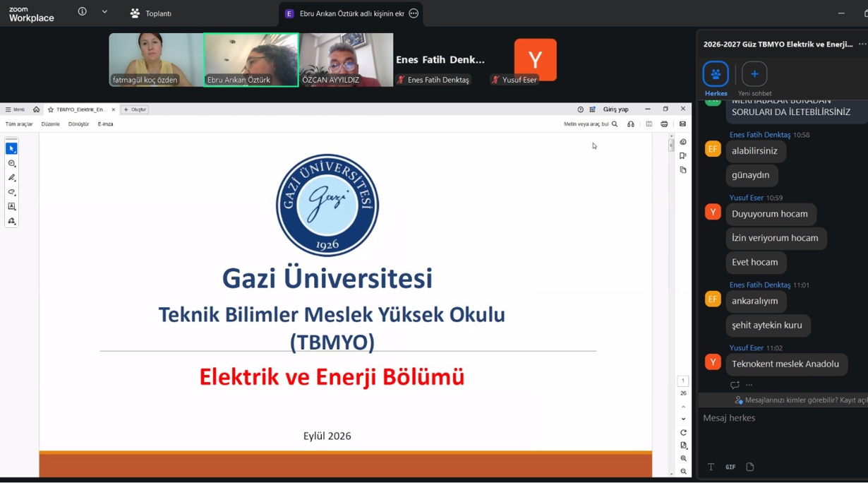Minimize the Zoom Workplace window
The width and height of the screenshot is (868, 483).
[x=841, y=13]
